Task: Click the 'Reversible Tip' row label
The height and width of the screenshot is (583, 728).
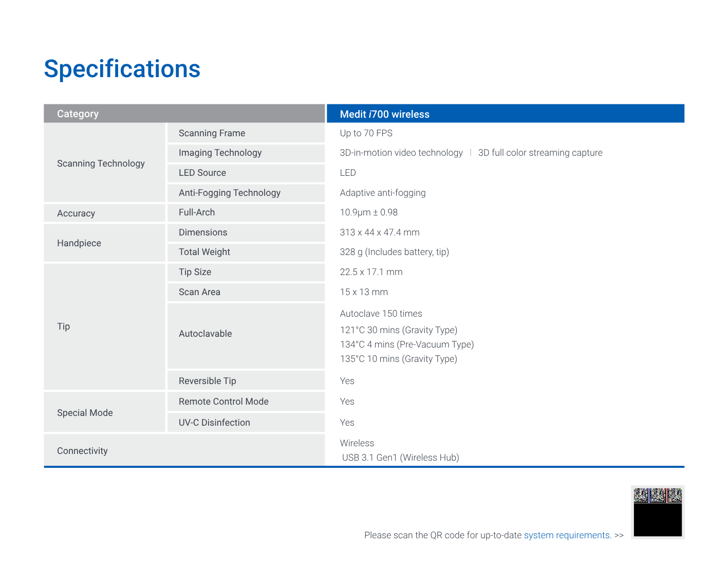Action: [x=246, y=380]
